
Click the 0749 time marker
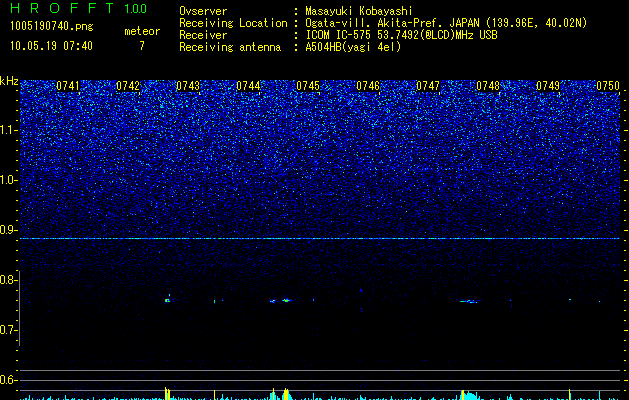click(x=548, y=86)
